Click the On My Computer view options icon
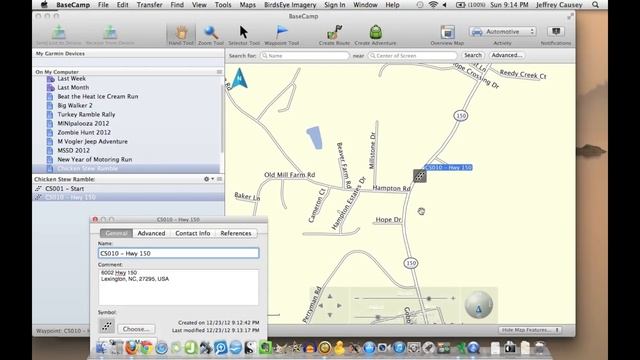 [219, 72]
